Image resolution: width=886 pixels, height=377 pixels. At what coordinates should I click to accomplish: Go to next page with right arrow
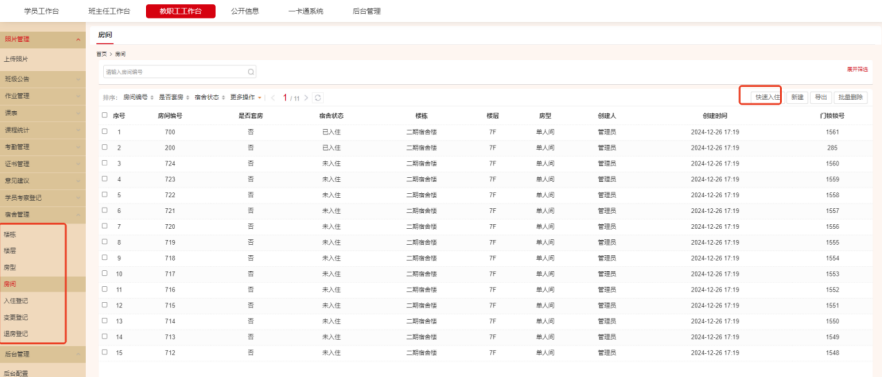pyautogui.click(x=306, y=98)
